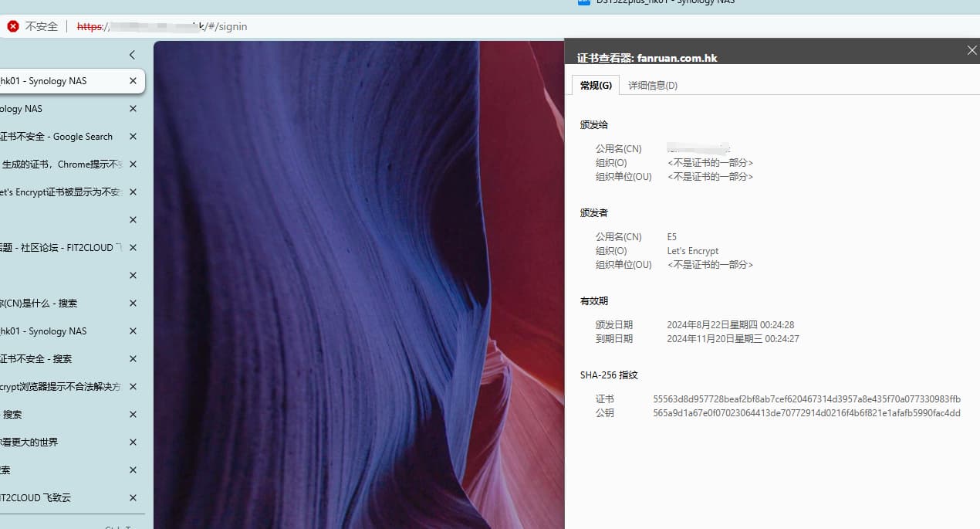This screenshot has width=980, height=529.
Task: Click the 颁发日期 label
Action: tap(614, 325)
